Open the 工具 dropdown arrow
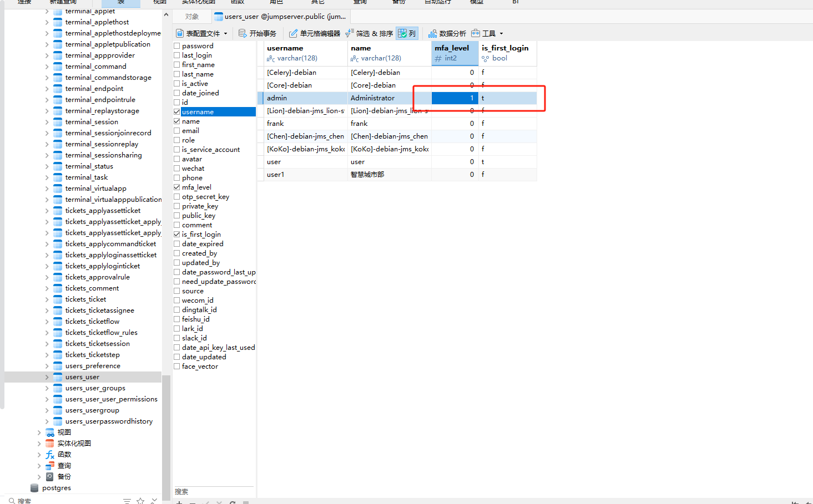The image size is (813, 504). (x=501, y=34)
